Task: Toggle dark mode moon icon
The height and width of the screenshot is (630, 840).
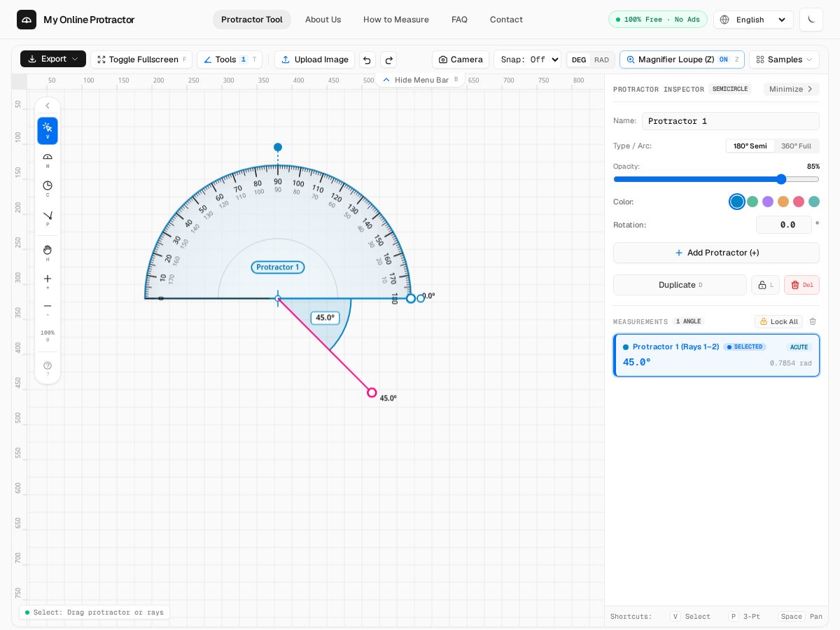Action: pyautogui.click(x=811, y=20)
